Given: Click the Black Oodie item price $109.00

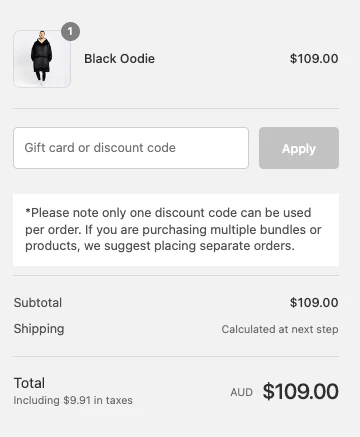Looking at the screenshot, I should click(314, 59).
